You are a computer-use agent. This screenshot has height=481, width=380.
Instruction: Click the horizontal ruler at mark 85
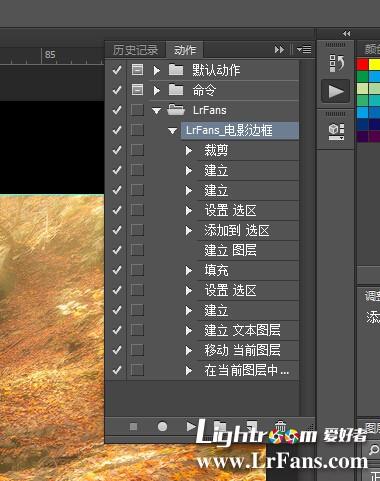49,55
